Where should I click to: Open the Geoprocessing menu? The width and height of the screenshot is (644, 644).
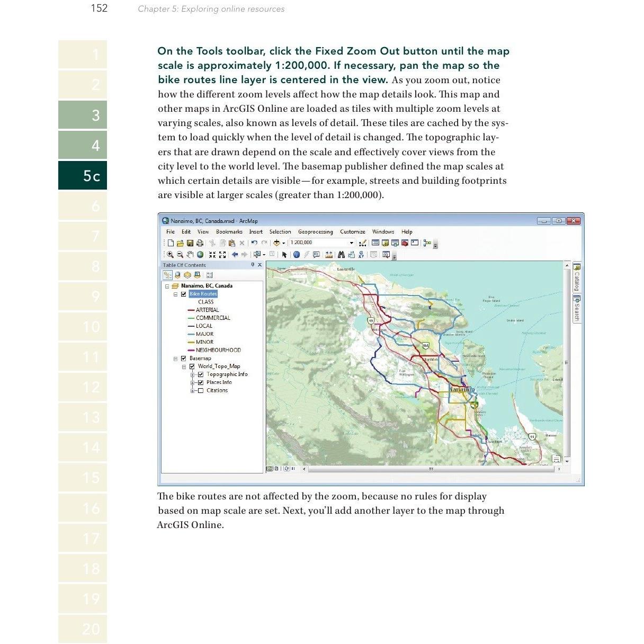point(316,232)
